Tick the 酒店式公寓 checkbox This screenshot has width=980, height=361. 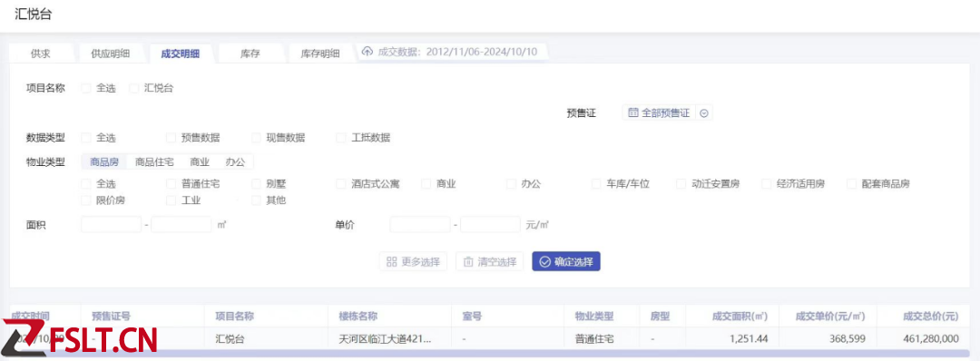point(341,183)
